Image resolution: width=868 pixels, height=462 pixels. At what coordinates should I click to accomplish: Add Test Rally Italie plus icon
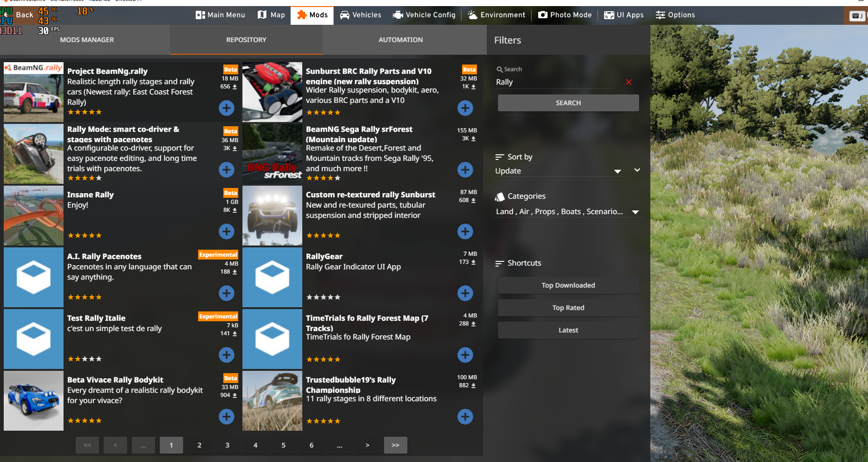pos(227,355)
